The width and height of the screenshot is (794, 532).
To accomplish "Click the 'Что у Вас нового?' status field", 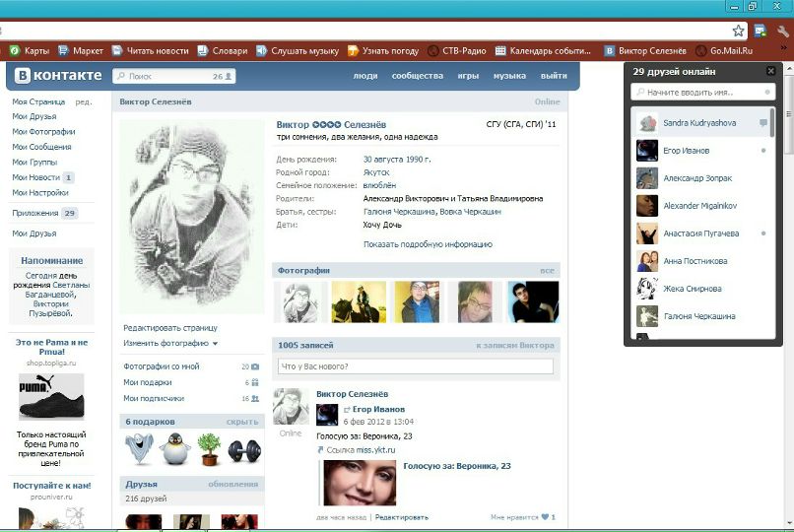I will [x=415, y=366].
